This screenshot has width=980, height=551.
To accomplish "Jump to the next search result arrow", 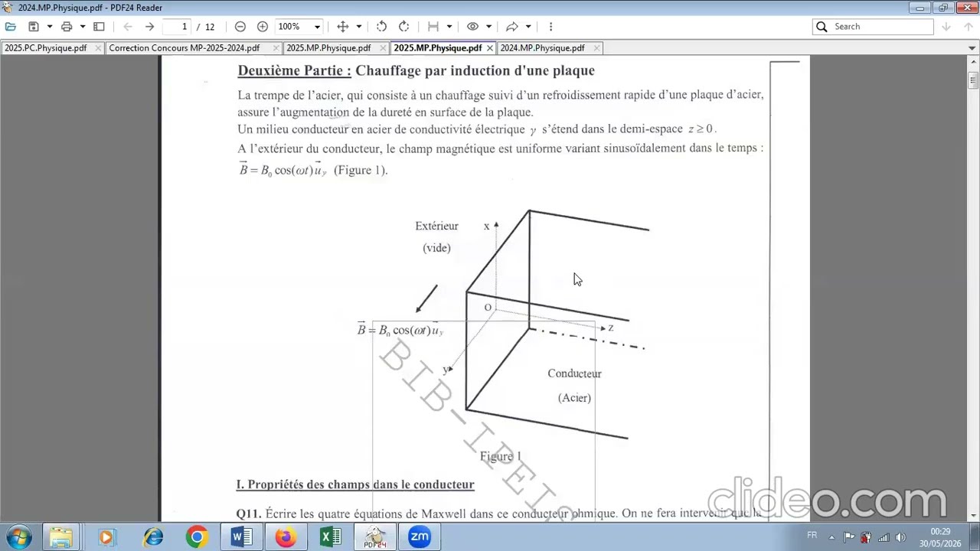I will point(946,27).
